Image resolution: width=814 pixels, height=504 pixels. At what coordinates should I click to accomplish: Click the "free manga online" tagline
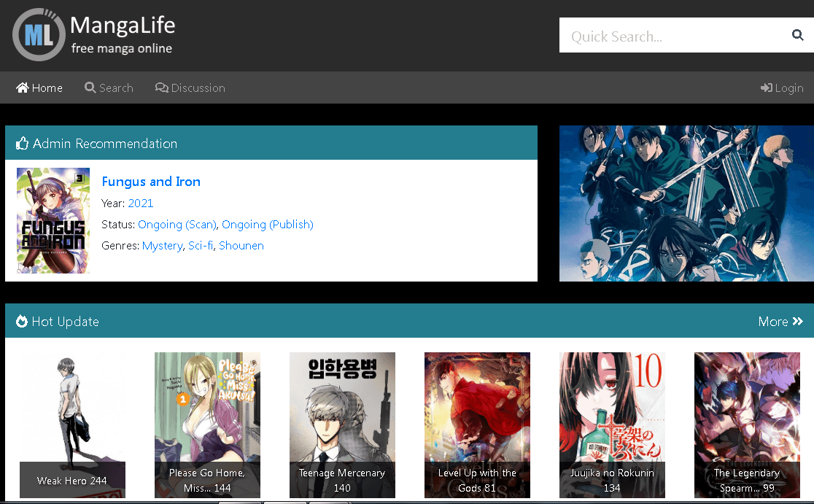pyautogui.click(x=122, y=48)
